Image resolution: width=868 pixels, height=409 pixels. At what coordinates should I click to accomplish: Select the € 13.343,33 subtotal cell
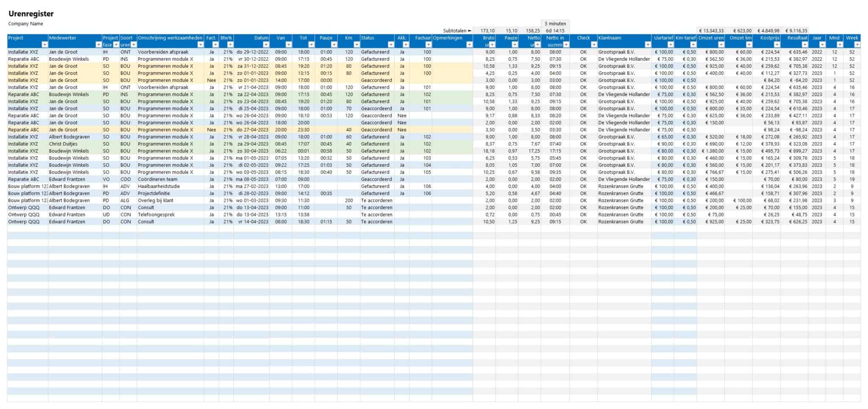pos(712,30)
